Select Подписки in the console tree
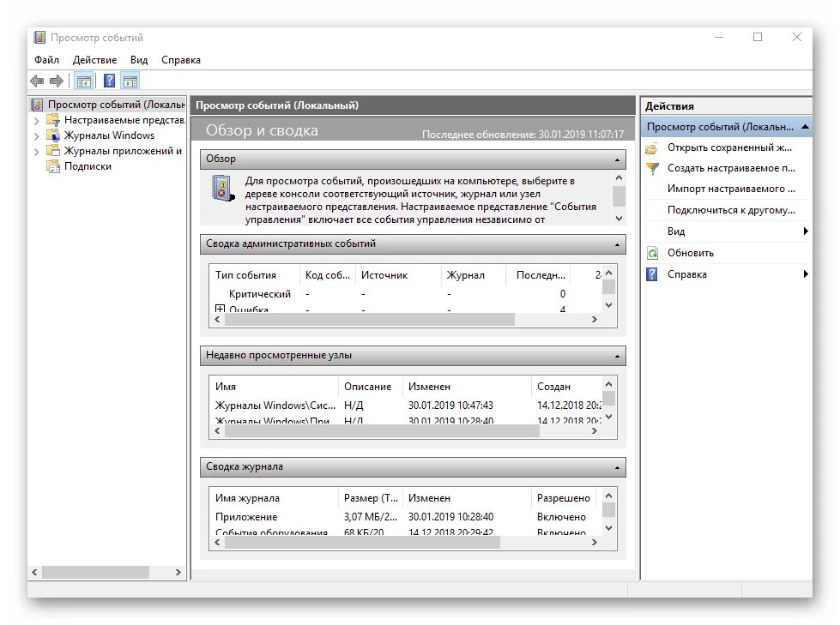Viewport: 840px width, 625px height. coord(88,166)
